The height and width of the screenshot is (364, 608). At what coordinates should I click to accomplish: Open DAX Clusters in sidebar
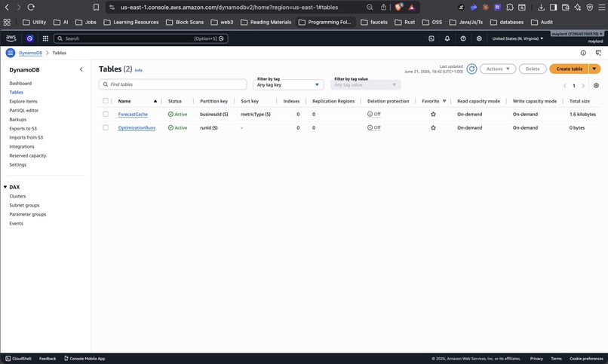[x=17, y=197]
